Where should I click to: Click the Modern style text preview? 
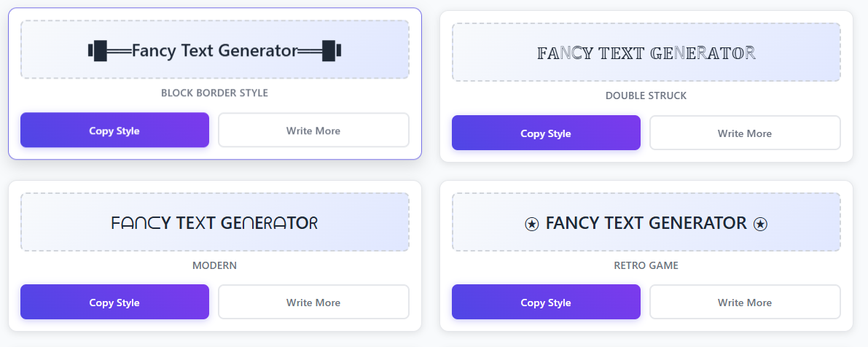pos(215,222)
